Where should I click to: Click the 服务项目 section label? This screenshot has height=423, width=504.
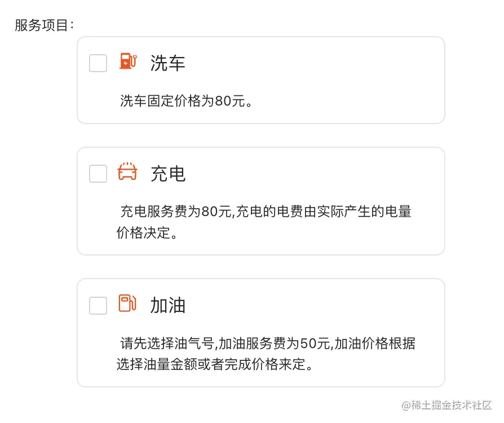click(44, 25)
